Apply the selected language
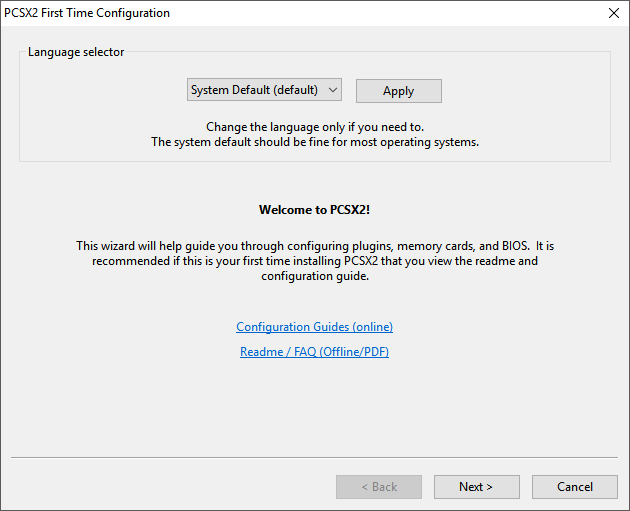Viewport: 630px width, 511px height. tap(398, 91)
